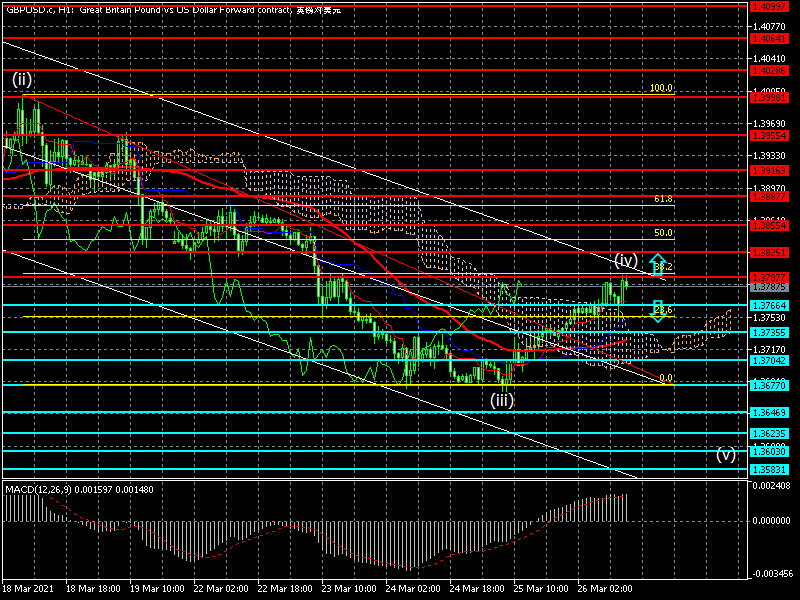Click the 1.37530 price scale value
The image size is (800, 600).
click(769, 318)
